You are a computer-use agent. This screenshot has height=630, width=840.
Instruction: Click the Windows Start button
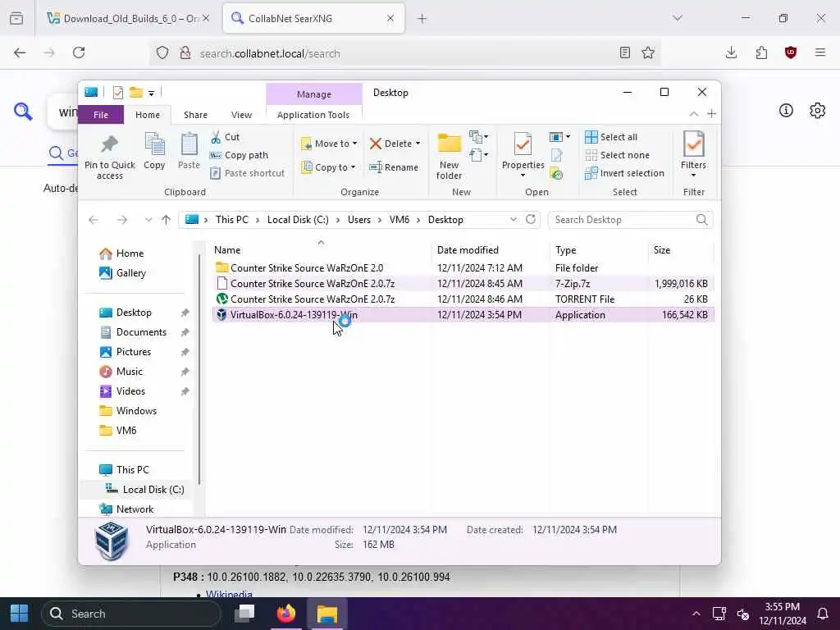point(20,614)
